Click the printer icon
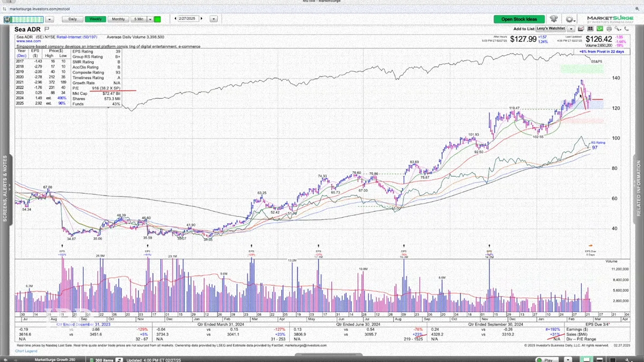Image resolution: width=644 pixels, height=362 pixels. tap(609, 29)
